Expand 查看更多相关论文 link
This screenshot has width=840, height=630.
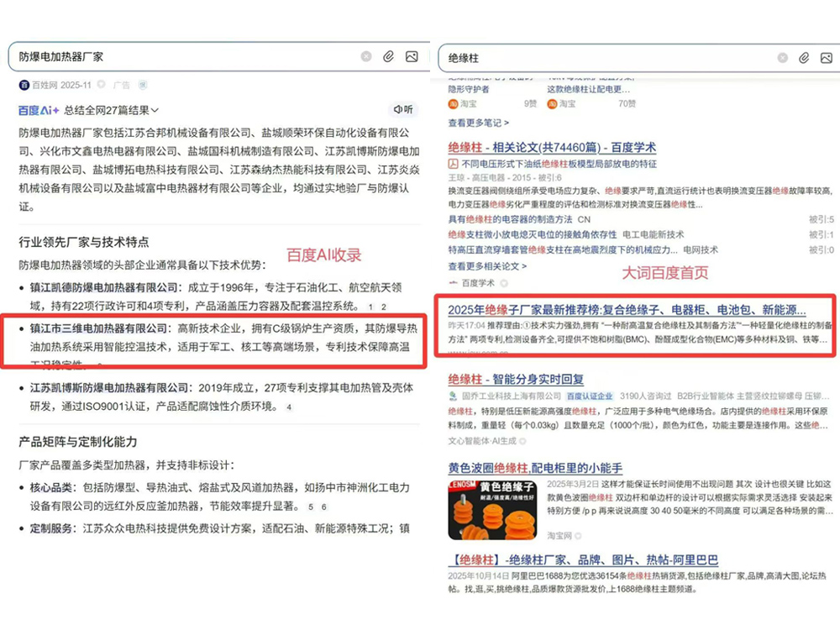point(487,265)
